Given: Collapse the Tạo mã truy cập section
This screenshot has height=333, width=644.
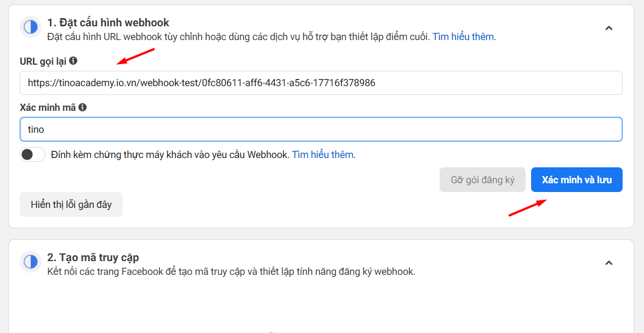Looking at the screenshot, I should coord(609,263).
